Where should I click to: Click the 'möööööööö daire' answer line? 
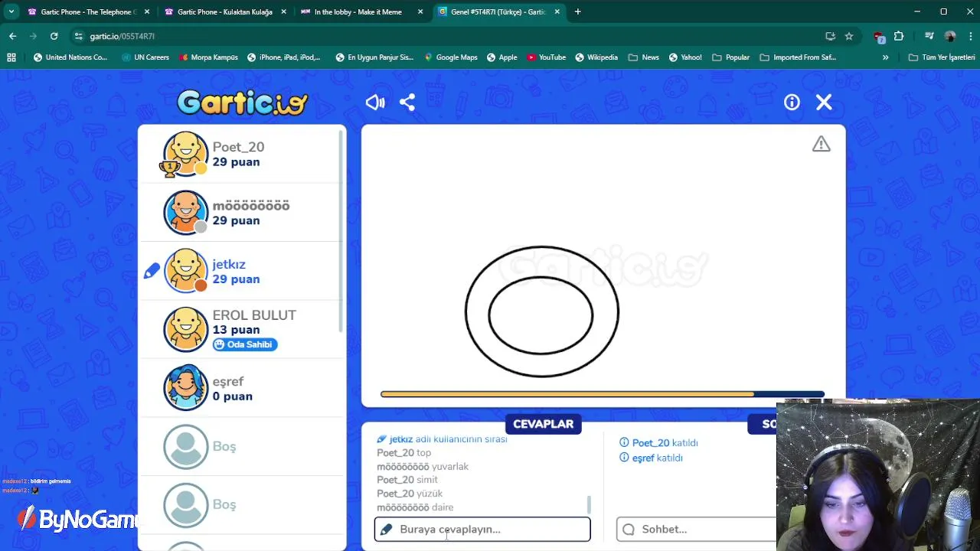click(x=415, y=507)
